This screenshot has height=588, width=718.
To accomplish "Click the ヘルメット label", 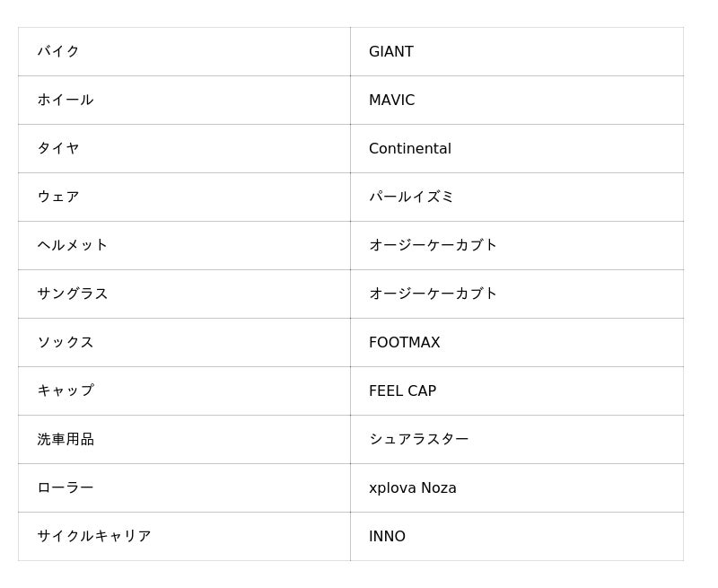I will coord(73,245).
